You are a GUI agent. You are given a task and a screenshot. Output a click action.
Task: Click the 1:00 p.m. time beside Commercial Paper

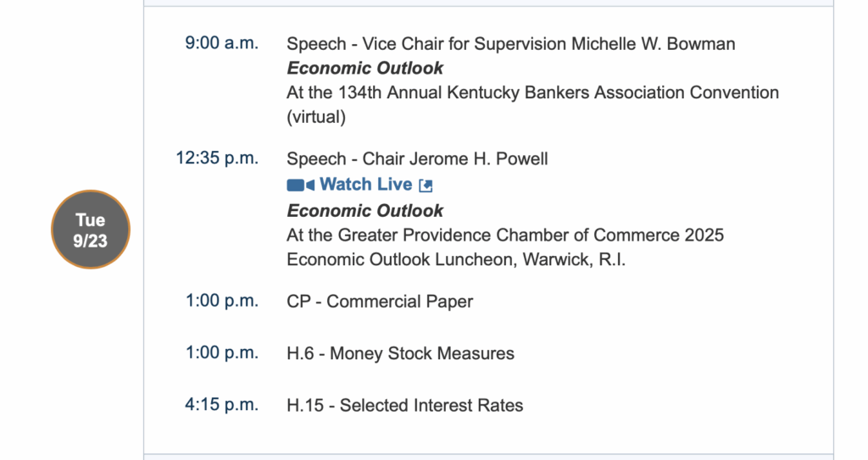point(222,302)
